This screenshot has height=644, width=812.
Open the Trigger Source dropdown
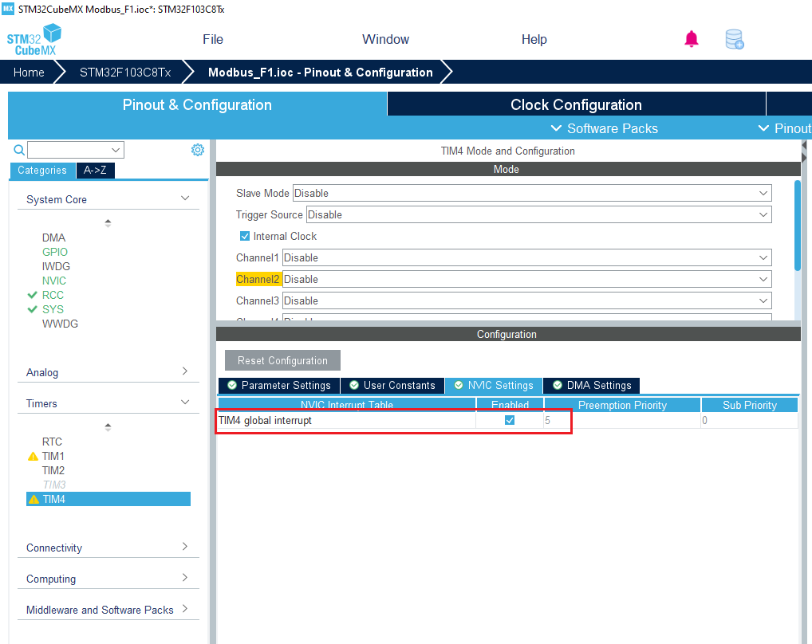click(x=538, y=214)
